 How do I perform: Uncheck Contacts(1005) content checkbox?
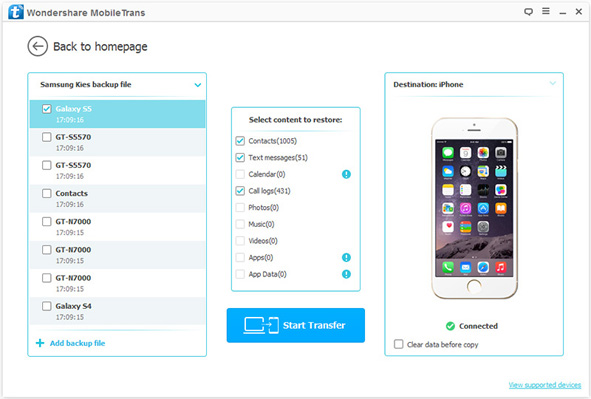pyautogui.click(x=240, y=141)
